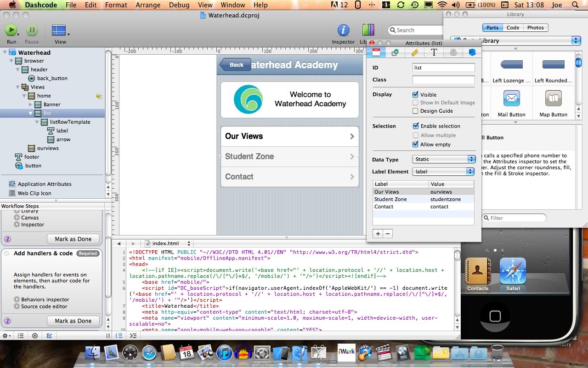Image resolution: width=588 pixels, height=368 pixels.
Task: Click the Parts library scrollbar thumb
Action: coord(579,62)
